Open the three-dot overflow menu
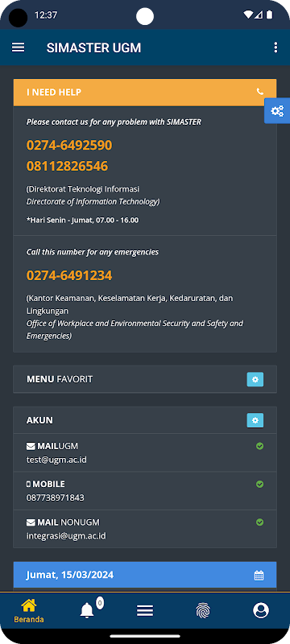This screenshot has height=644, width=290. [275, 47]
